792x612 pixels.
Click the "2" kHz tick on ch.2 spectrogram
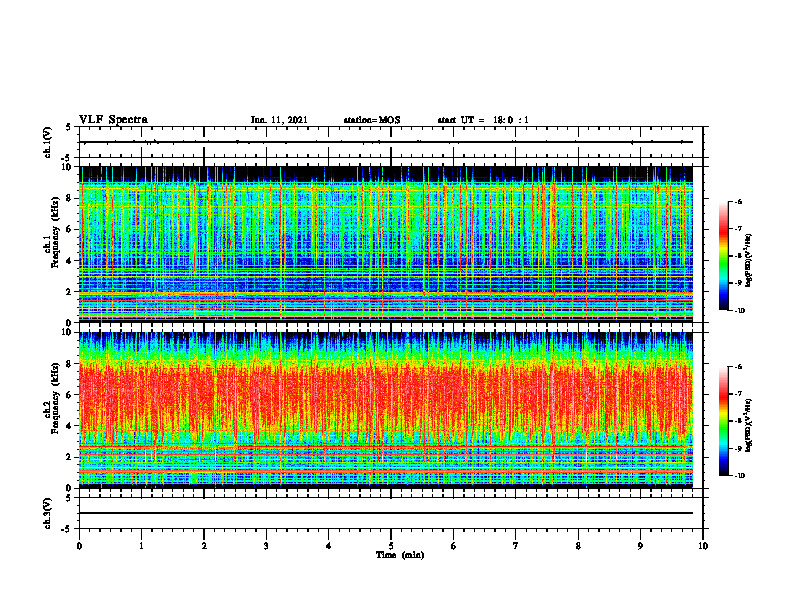(70, 457)
